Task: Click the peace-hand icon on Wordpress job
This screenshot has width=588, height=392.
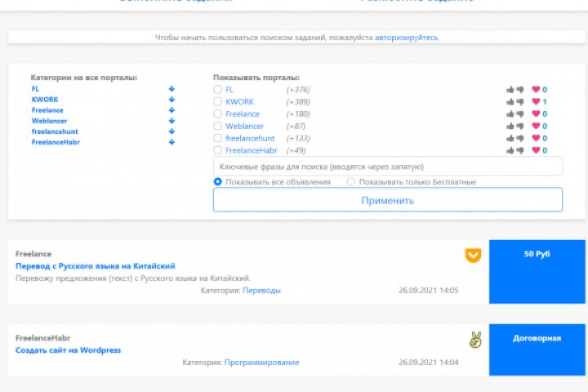Action: click(x=475, y=340)
